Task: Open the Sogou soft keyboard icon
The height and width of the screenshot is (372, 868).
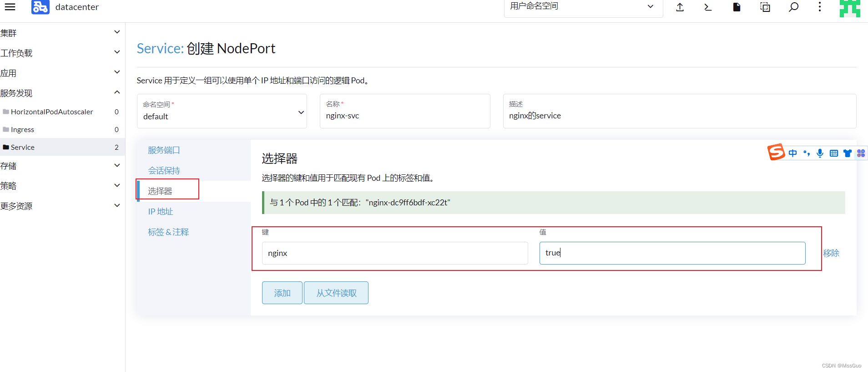Action: coord(833,153)
